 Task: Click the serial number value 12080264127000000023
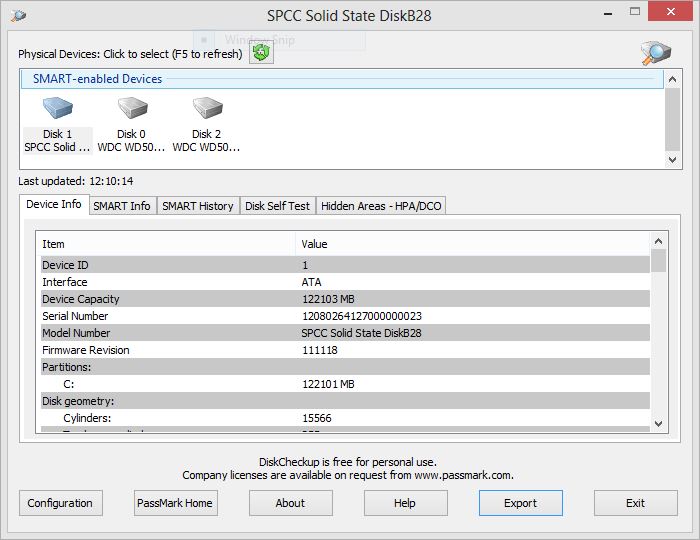(362, 316)
